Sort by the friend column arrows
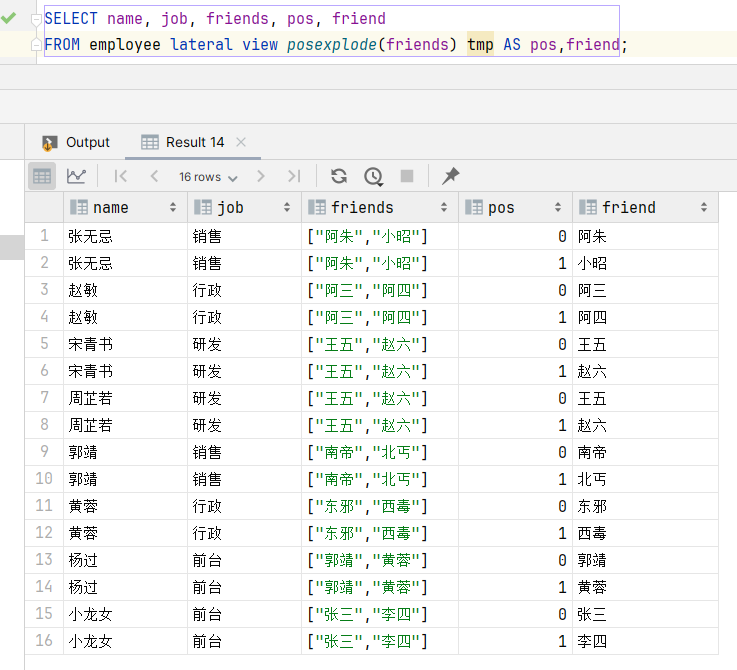Viewport: 737px width, 670px height. click(704, 207)
